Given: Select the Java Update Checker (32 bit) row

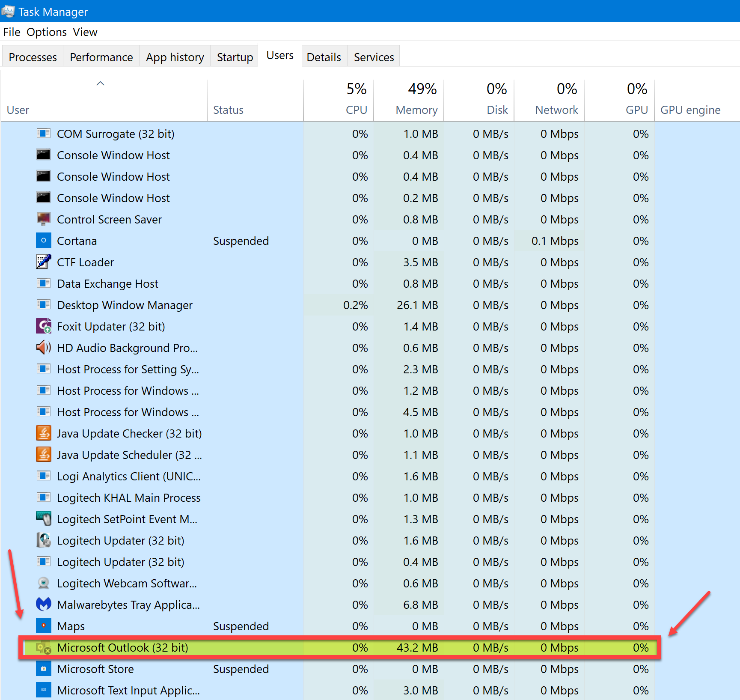Looking at the screenshot, I should (370, 433).
